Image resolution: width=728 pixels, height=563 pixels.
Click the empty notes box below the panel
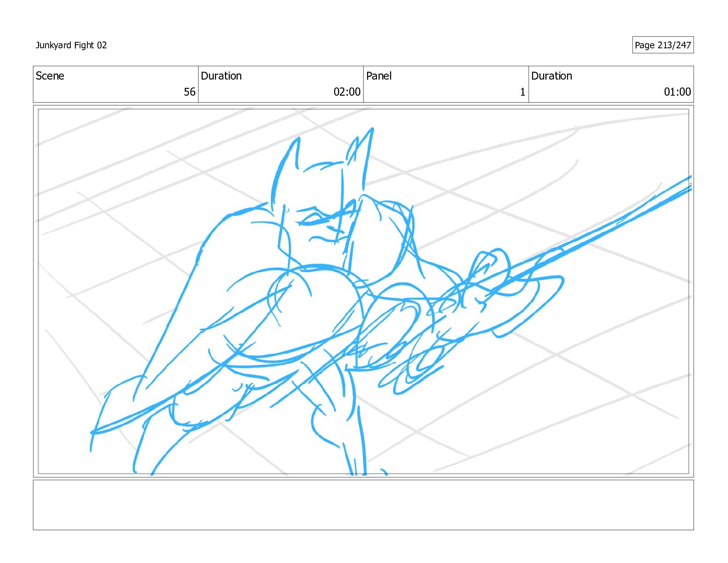point(363,505)
